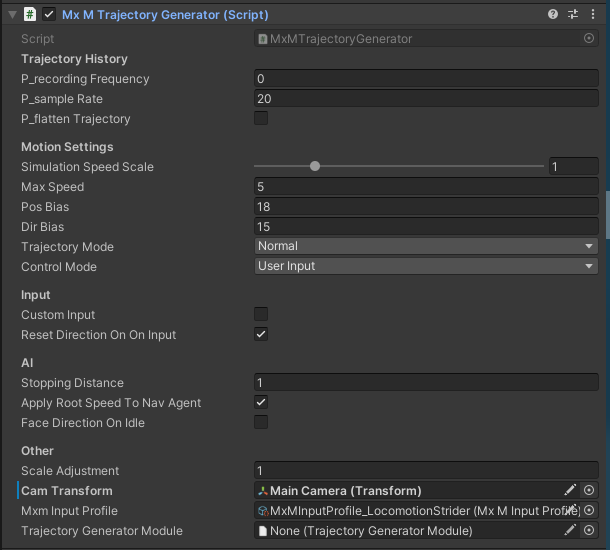Click Simulation Speed Scale slider handle
This screenshot has height=550, width=610.
pyautogui.click(x=315, y=167)
